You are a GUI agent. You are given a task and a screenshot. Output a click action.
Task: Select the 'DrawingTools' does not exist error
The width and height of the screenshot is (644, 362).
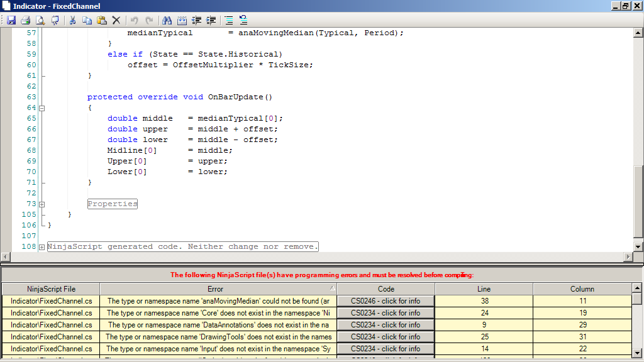coord(218,337)
